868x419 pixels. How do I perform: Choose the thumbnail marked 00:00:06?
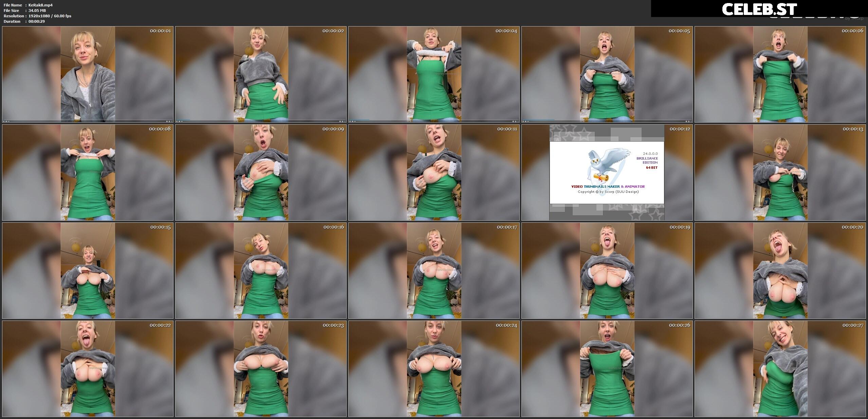click(780, 74)
